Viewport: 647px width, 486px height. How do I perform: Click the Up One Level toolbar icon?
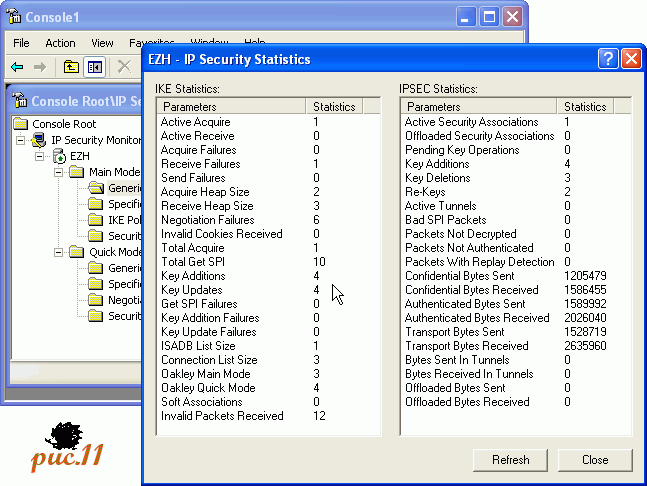(71, 67)
